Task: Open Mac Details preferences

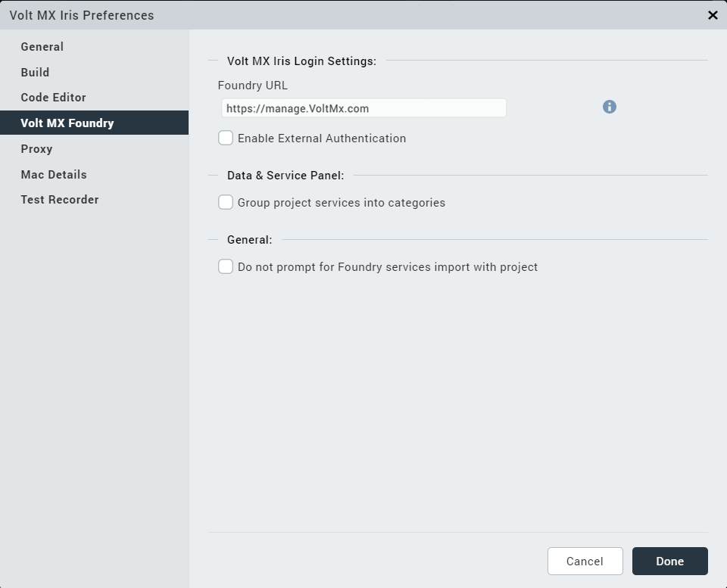Action: pos(54,175)
